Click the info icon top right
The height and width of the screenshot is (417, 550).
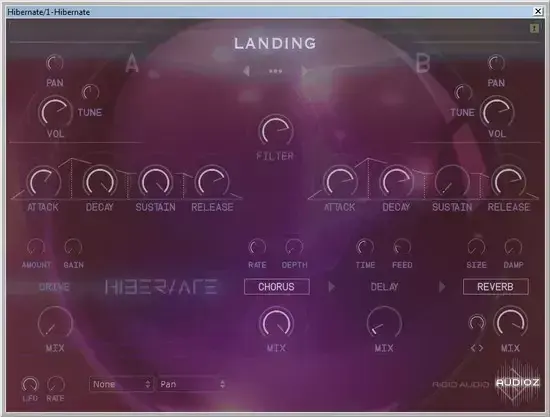point(534,28)
